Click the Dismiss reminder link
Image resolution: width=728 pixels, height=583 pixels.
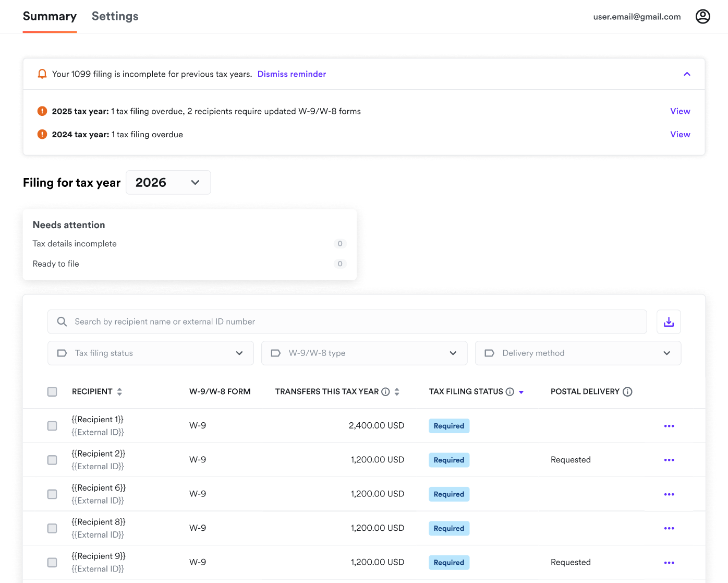pyautogui.click(x=292, y=74)
